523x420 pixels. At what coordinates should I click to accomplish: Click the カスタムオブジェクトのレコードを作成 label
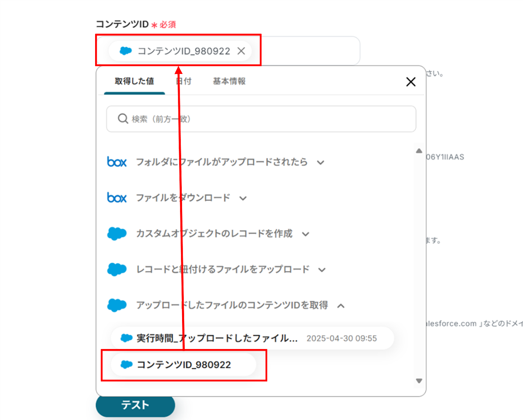(214, 234)
